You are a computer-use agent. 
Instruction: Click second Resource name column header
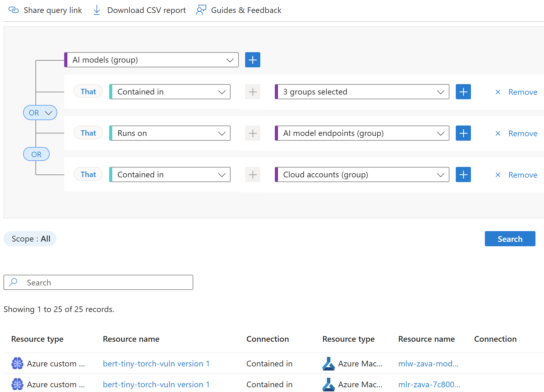point(427,339)
